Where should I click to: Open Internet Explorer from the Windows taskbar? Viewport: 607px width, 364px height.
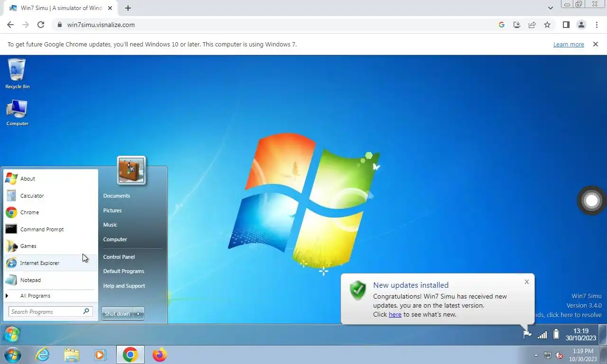(43, 355)
